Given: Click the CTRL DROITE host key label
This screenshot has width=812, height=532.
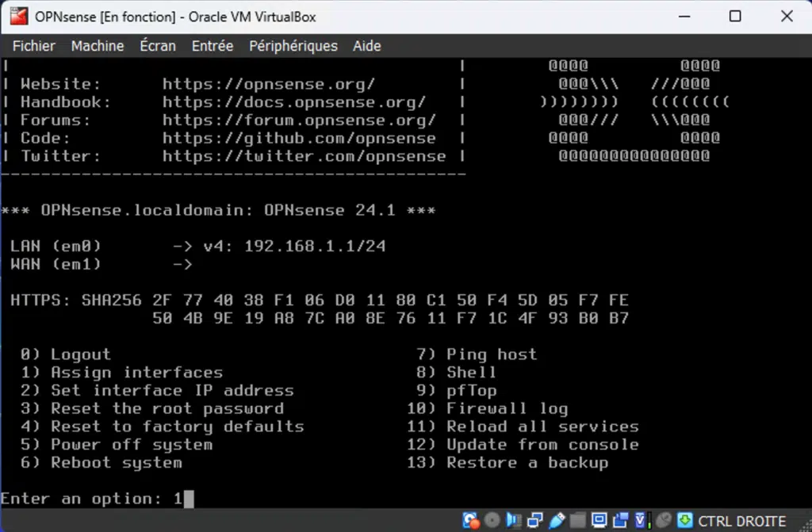Looking at the screenshot, I should 741,521.
